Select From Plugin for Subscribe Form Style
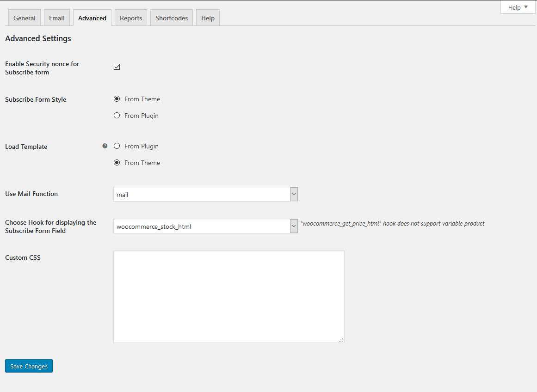 point(117,115)
